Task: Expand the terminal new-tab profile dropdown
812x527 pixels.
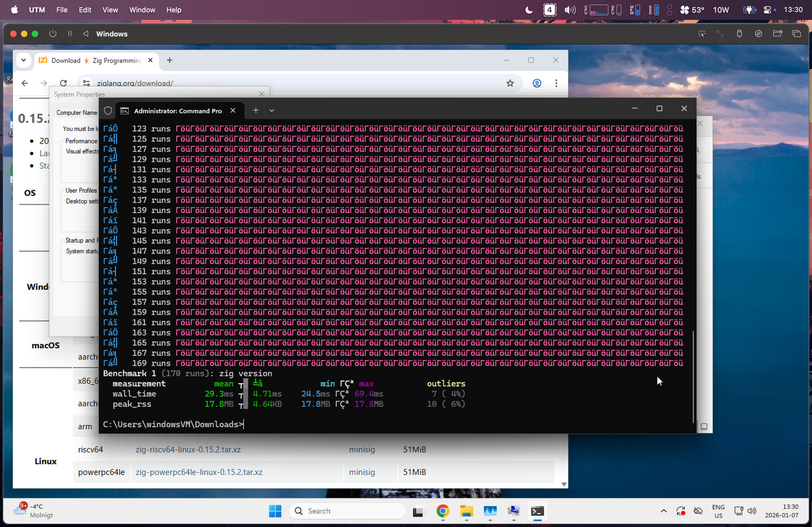Action: click(x=272, y=110)
